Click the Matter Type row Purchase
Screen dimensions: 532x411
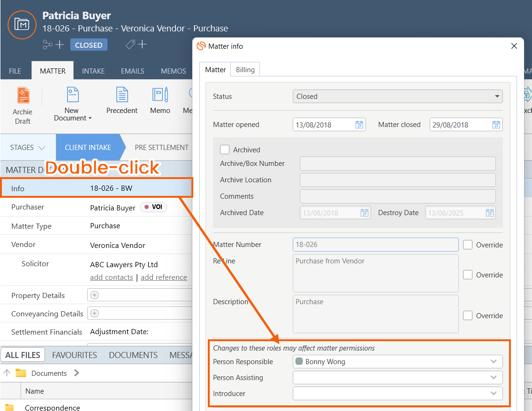[x=97, y=226]
